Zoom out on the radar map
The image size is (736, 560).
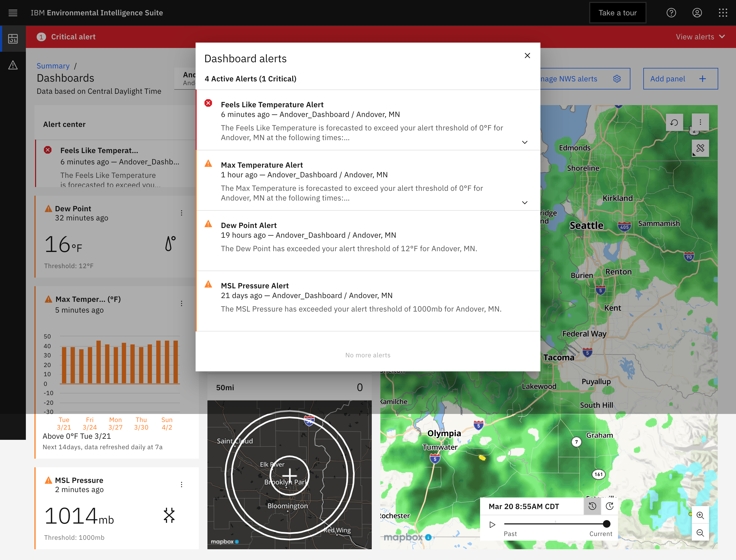pos(700,533)
